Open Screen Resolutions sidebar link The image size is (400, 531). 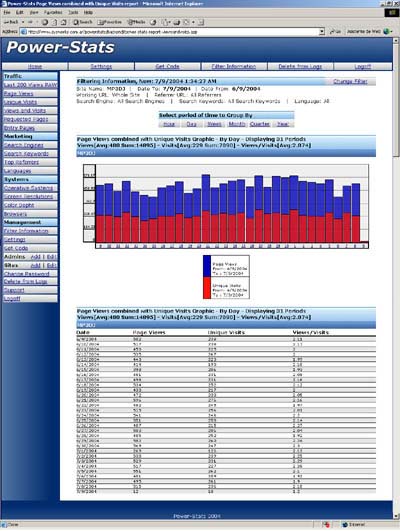tap(28, 196)
